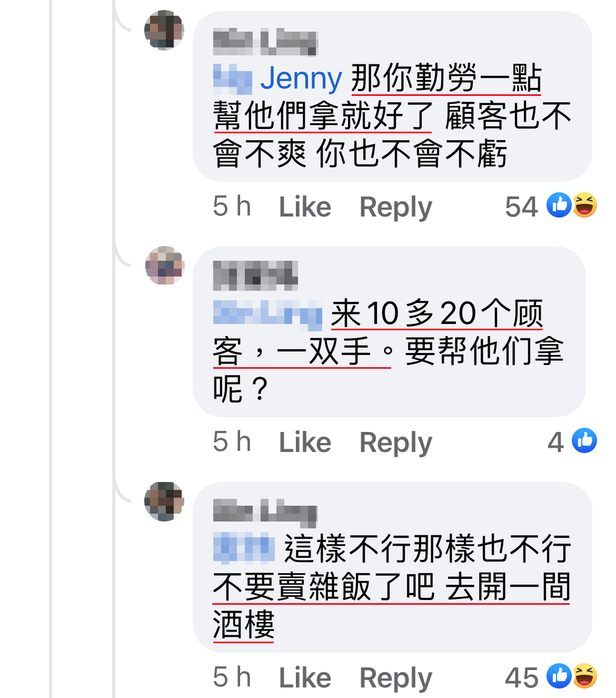View the 54 reactions count

(x=521, y=207)
